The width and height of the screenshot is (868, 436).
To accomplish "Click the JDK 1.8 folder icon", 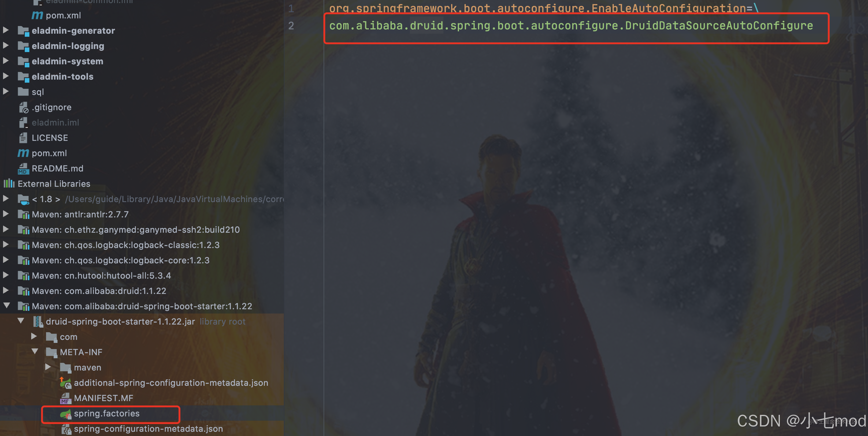I will coord(23,199).
